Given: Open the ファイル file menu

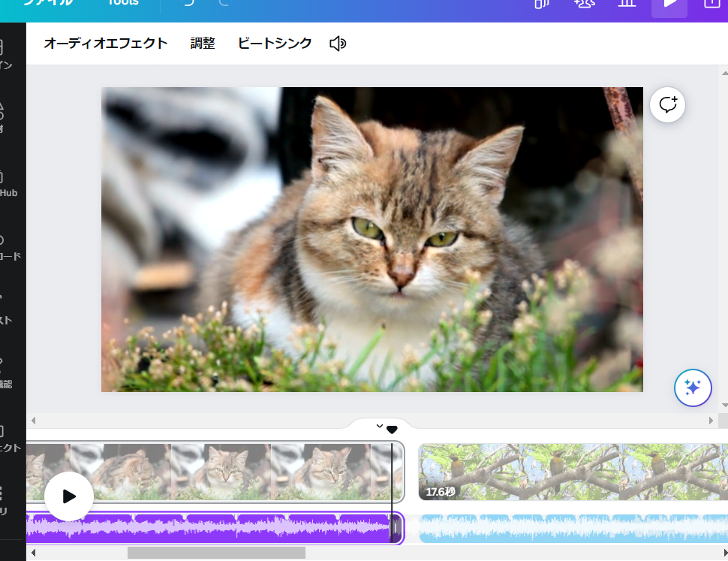Looking at the screenshot, I should click(x=49, y=3).
